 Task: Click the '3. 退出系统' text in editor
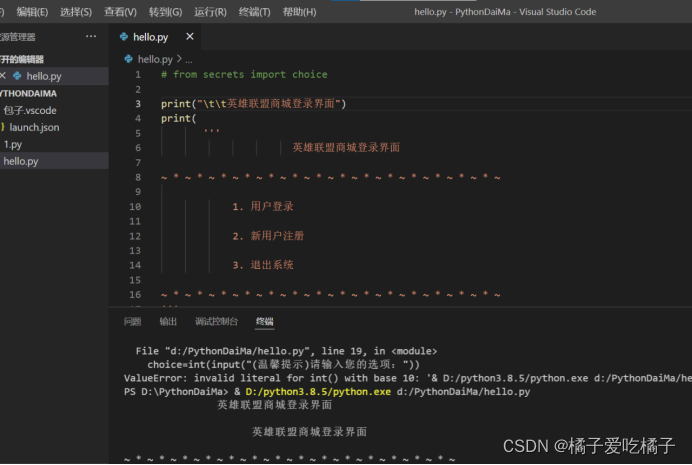coord(263,265)
